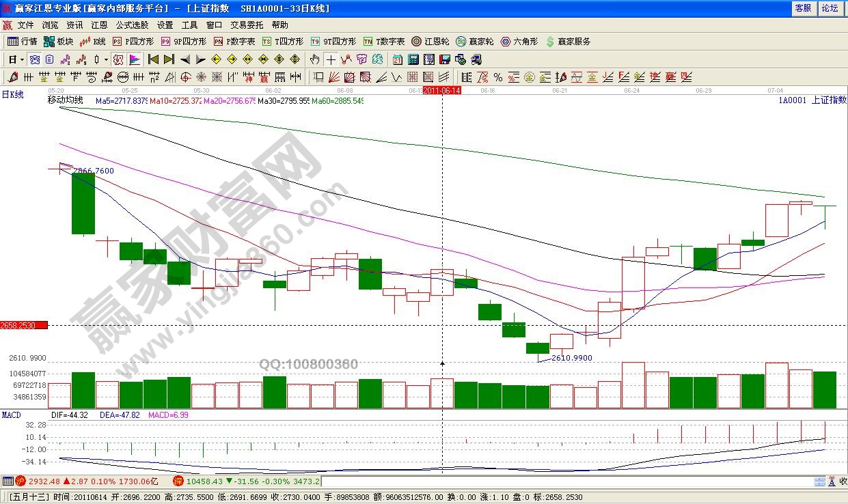Toggle the colored flag indicator button
848x504 pixels.
click(x=135, y=59)
